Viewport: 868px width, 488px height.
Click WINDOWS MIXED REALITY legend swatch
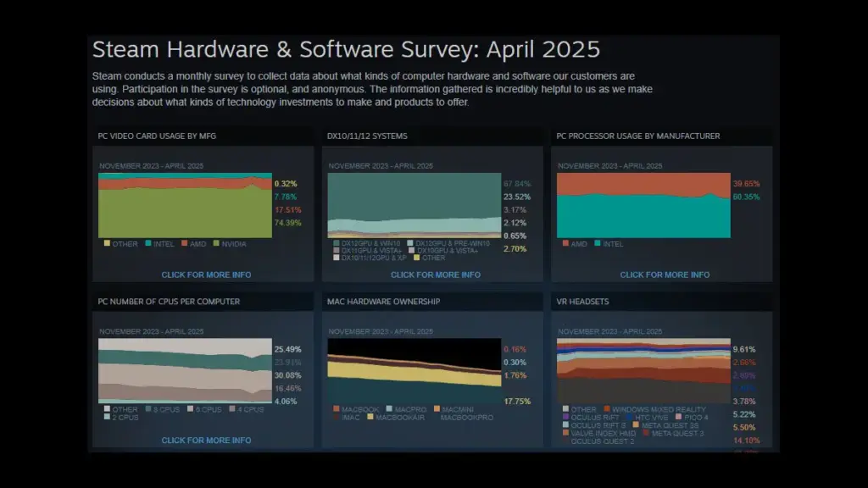(x=607, y=409)
